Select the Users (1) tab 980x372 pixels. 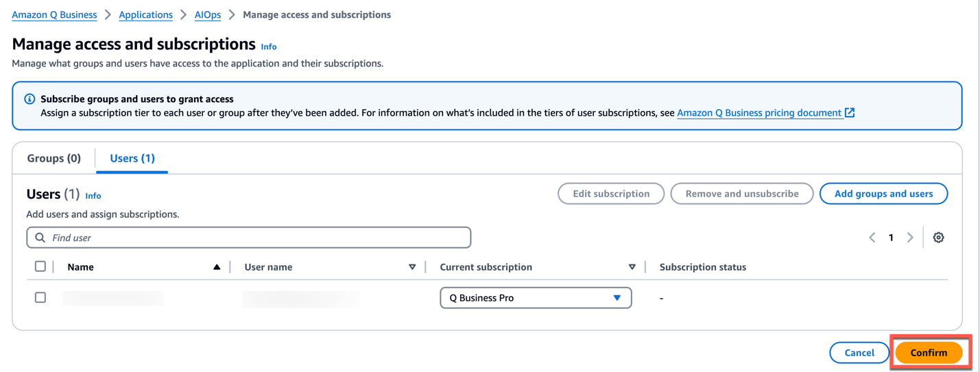[132, 158]
